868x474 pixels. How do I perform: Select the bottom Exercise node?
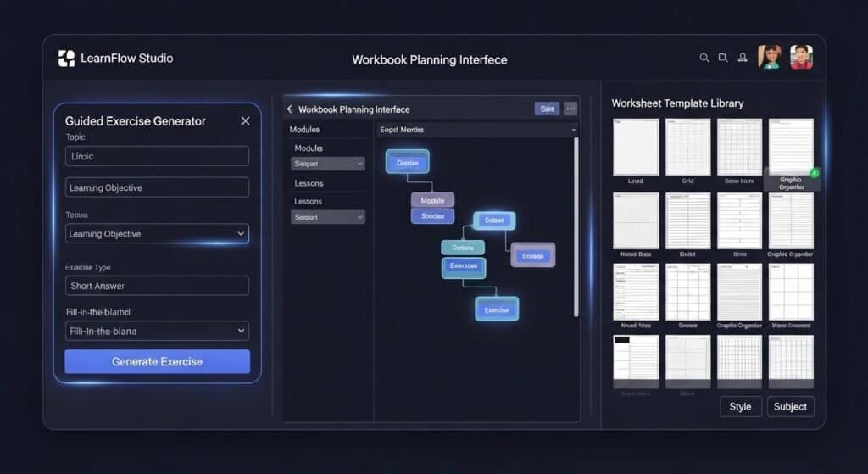(497, 309)
